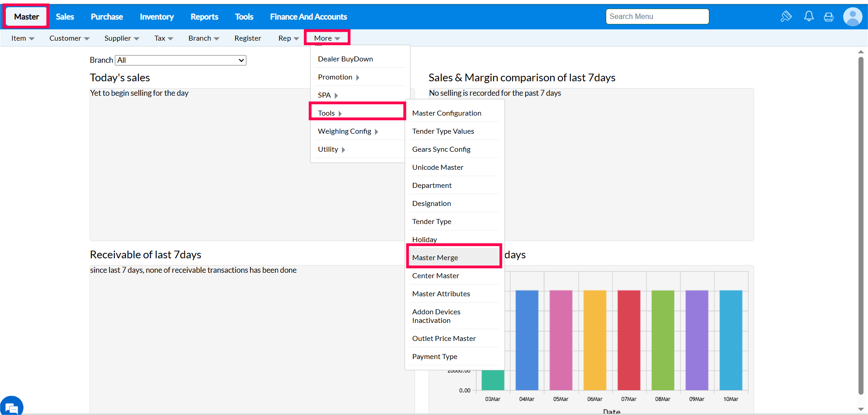
Task: Expand the Customer dropdown menu
Action: 69,38
